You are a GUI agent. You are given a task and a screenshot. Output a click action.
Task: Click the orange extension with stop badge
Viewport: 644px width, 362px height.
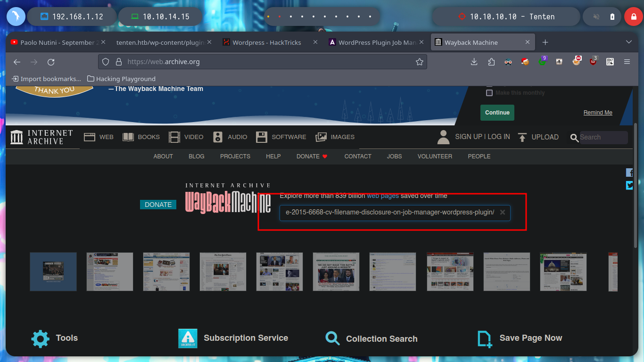coord(577,61)
